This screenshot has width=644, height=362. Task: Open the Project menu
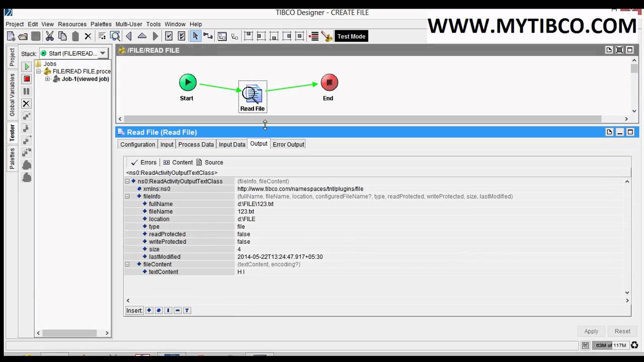15,24
